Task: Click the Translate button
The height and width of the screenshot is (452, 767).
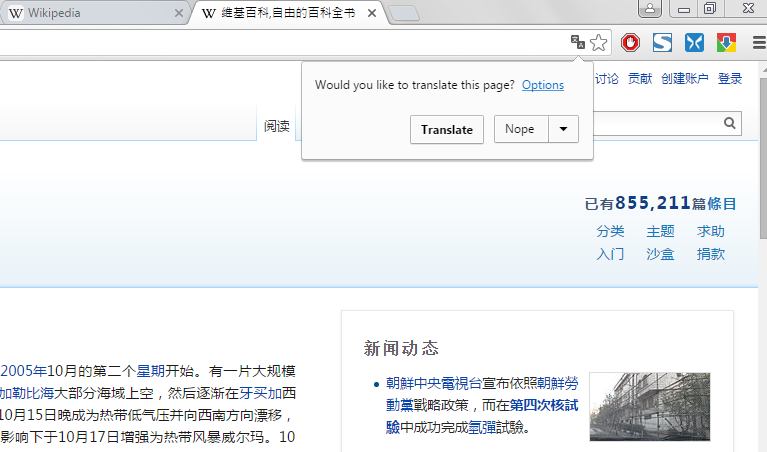Action: 447,130
